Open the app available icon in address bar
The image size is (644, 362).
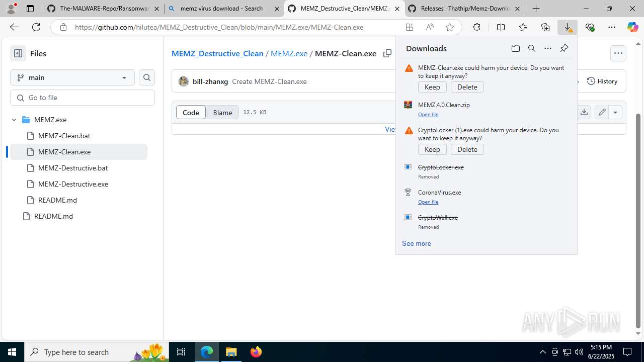tap(410, 27)
